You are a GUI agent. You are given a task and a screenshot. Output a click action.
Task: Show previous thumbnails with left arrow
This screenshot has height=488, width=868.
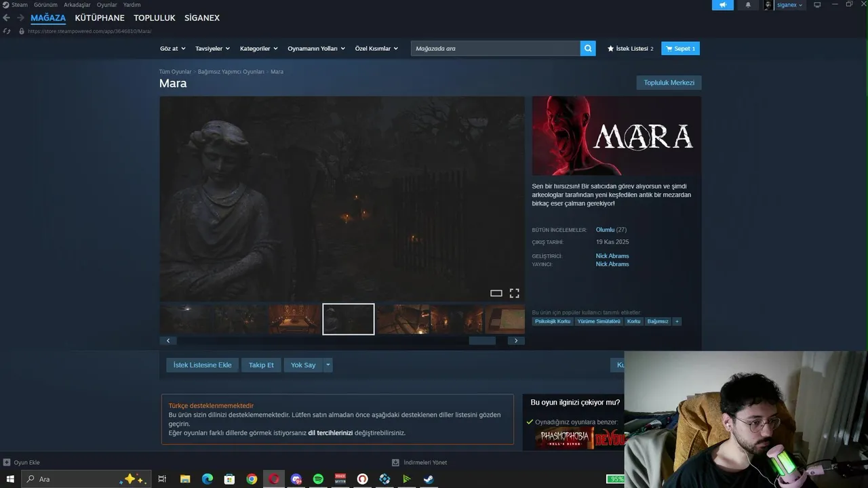tap(167, 340)
